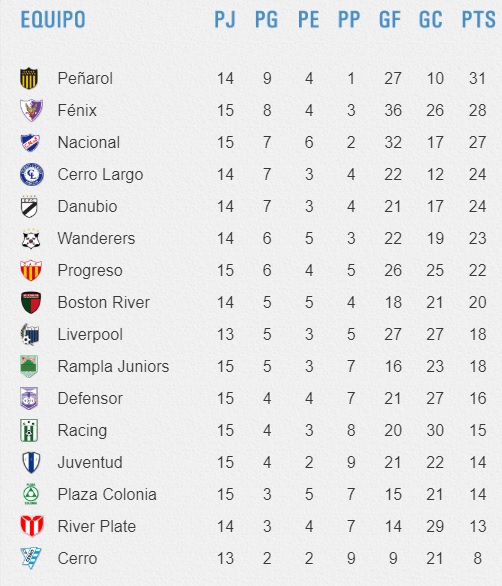Select the Juventud team name
Viewport: 502px width, 586px height.
[x=90, y=462]
